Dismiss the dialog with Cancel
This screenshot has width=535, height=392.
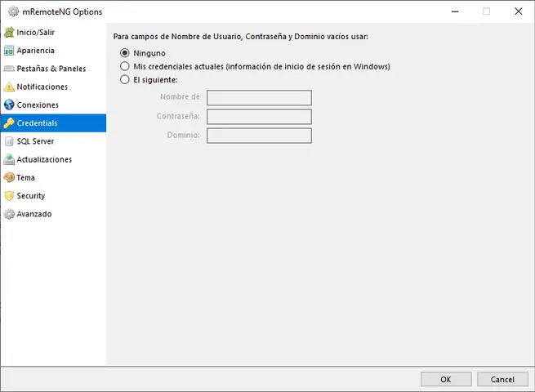click(x=502, y=380)
